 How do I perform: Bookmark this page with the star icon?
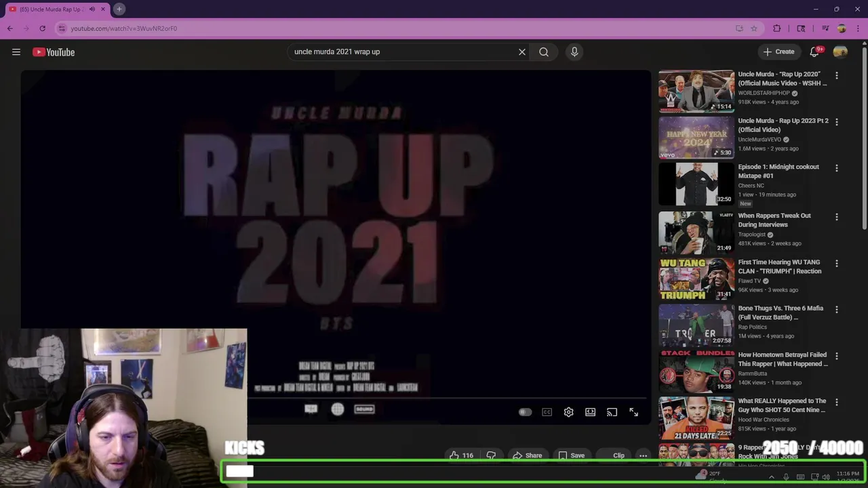[x=754, y=28]
